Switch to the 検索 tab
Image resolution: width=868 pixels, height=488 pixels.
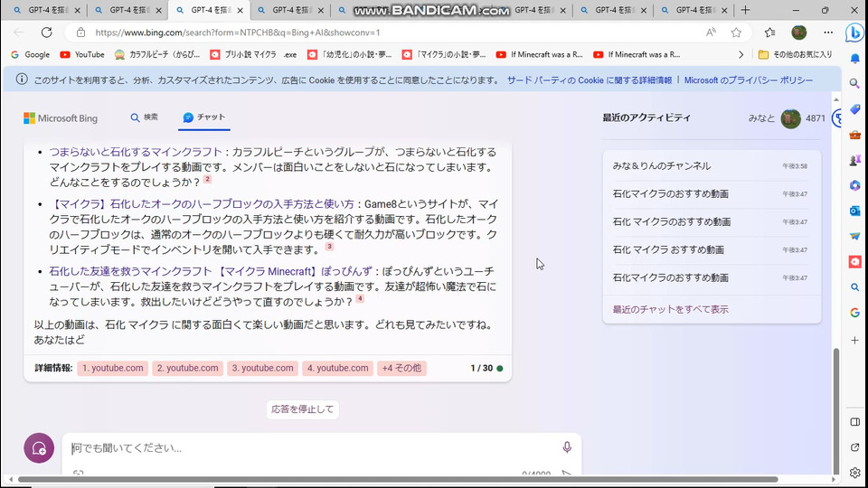[144, 117]
